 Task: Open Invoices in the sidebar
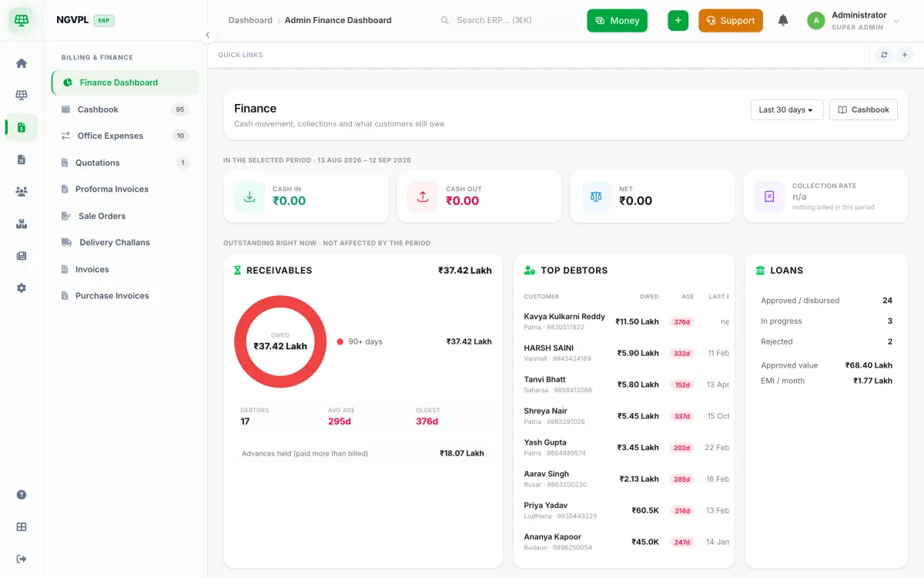(x=126, y=269)
